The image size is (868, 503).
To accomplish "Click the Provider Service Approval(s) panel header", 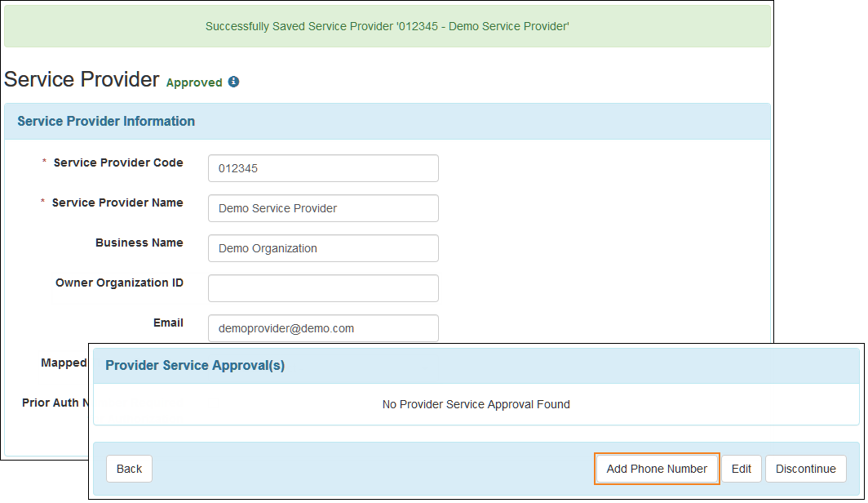I will (x=194, y=365).
